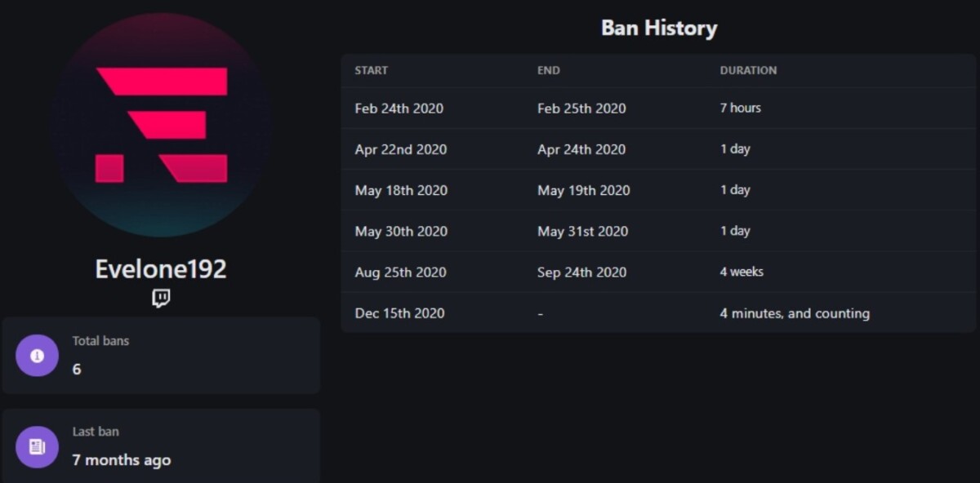Click the May 30th 2020 ban entry
Screen dimensions: 980x483
point(658,231)
